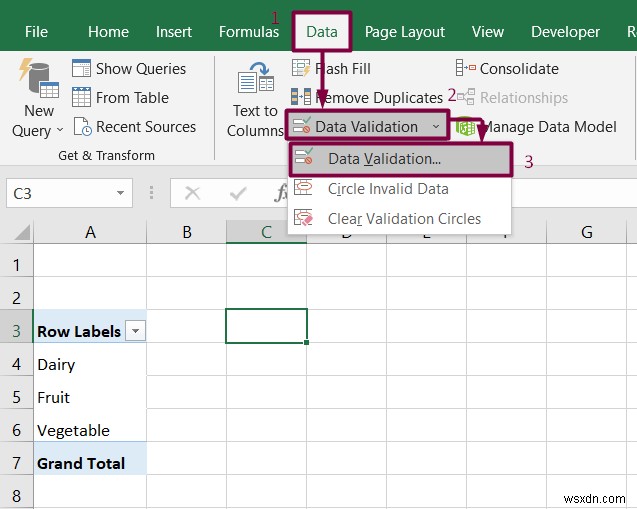Click the Consolidate icon
The width and height of the screenshot is (637, 509).
(466, 68)
